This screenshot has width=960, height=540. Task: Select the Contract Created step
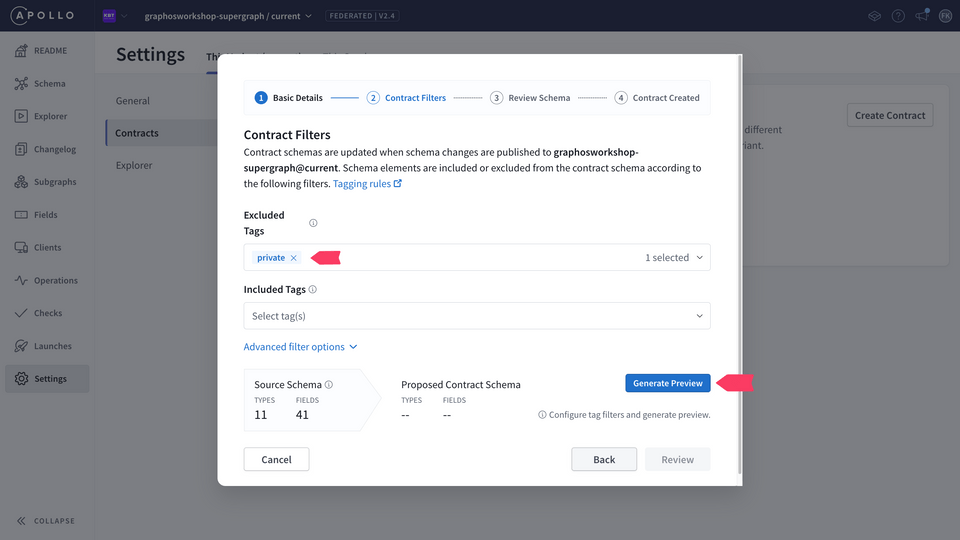[657, 98]
